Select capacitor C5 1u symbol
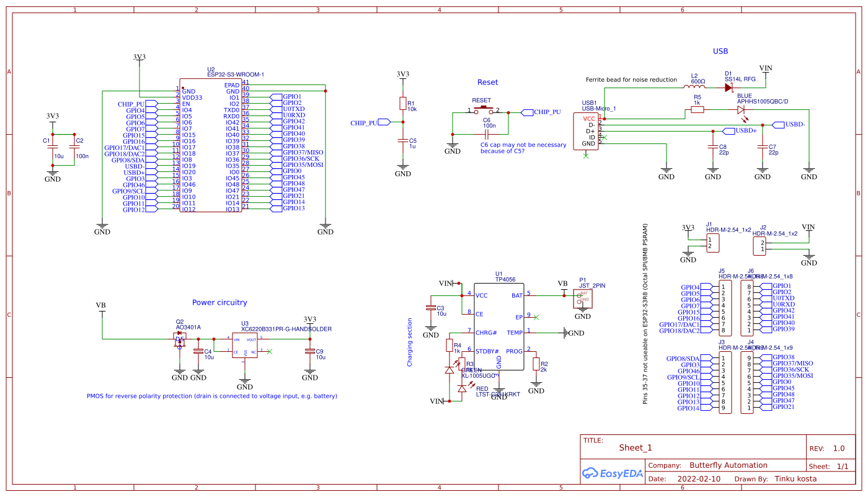Viewport: 868px width, 497px height. [x=403, y=140]
